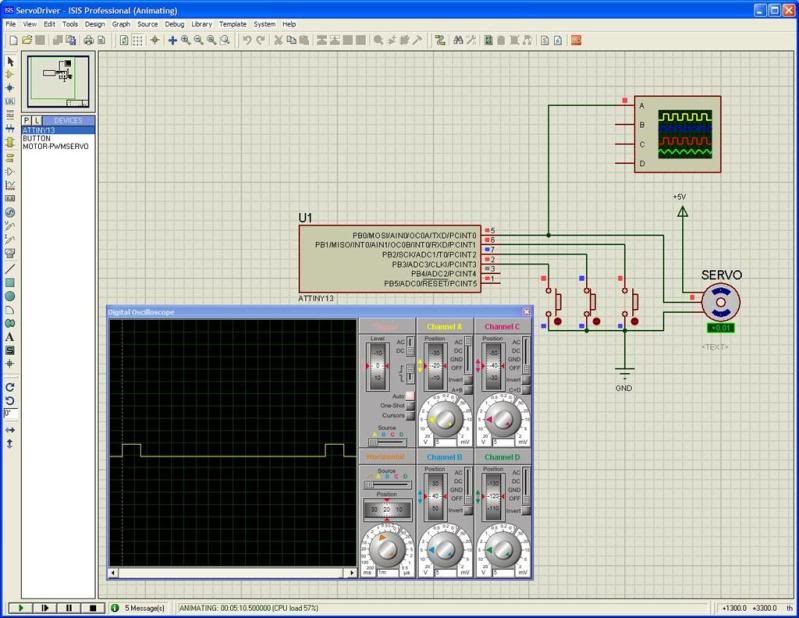This screenshot has height=618, width=799.
Task: Click the New design toolbar icon
Action: 14,40
